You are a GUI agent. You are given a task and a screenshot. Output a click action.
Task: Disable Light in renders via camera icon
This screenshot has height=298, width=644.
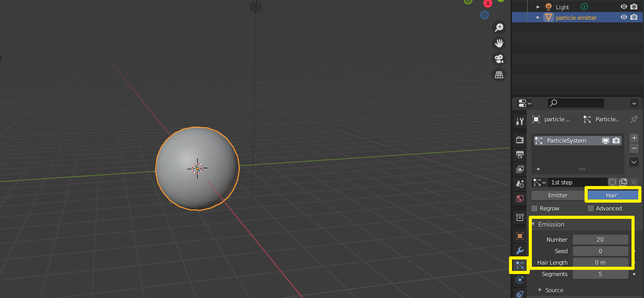click(634, 7)
